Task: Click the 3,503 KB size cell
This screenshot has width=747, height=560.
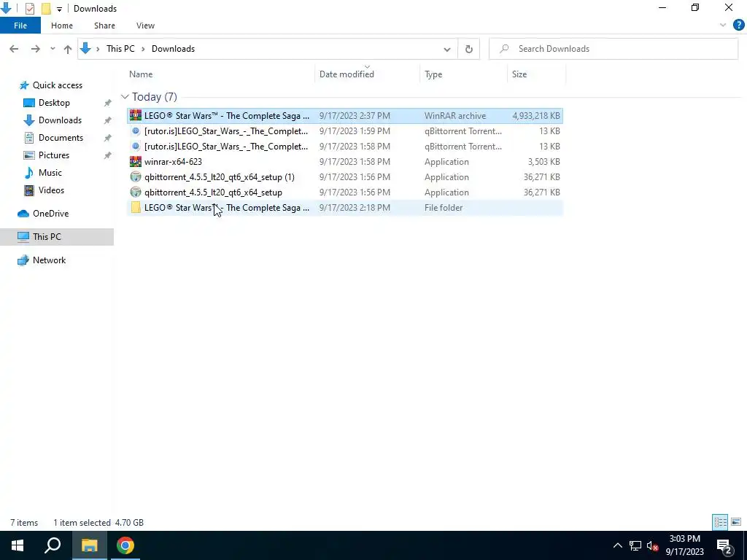Action: point(543,161)
